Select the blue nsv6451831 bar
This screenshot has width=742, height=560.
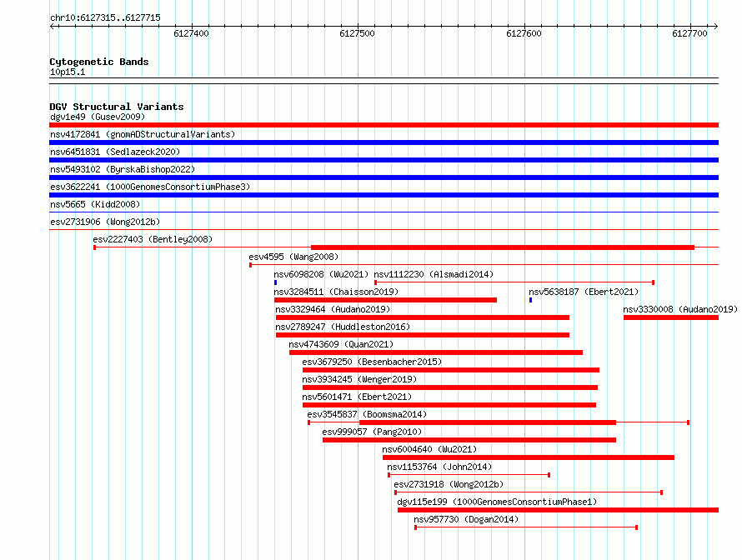click(x=384, y=160)
